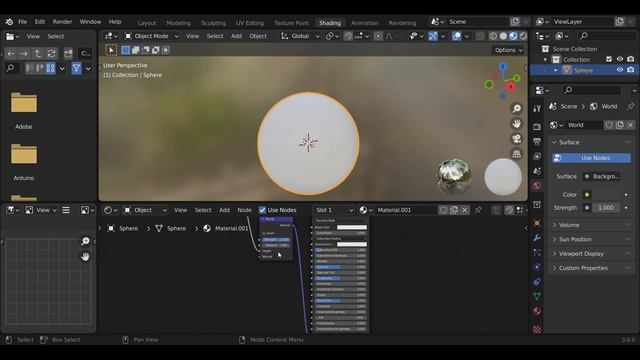Open the World properties tab
Screen dimensions: 640x360
[x=537, y=186]
